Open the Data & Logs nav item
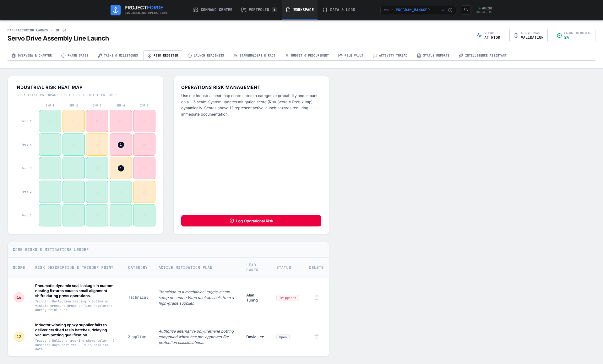The image size is (603, 364). pyautogui.click(x=339, y=10)
